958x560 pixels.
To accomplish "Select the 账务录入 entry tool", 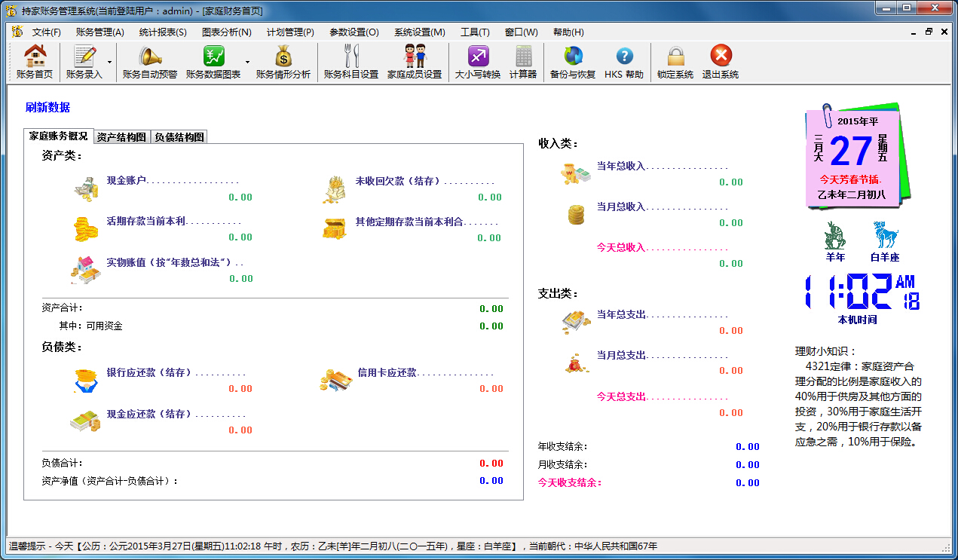I will click(x=81, y=60).
